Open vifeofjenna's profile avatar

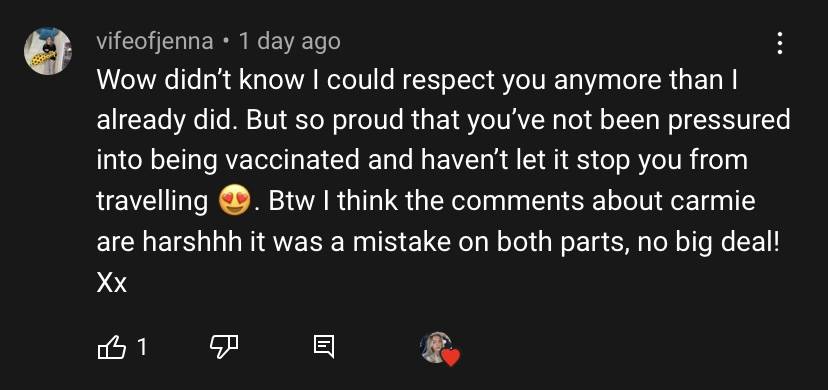[x=48, y=51]
